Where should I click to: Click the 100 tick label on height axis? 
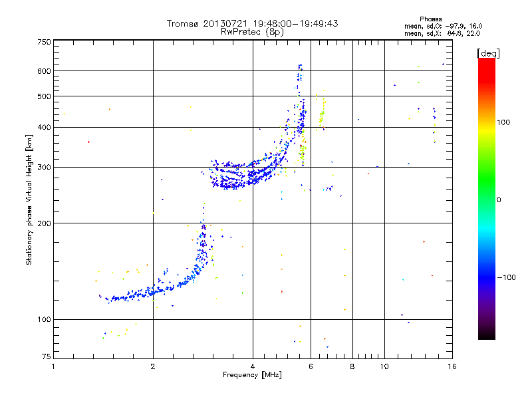(x=44, y=320)
